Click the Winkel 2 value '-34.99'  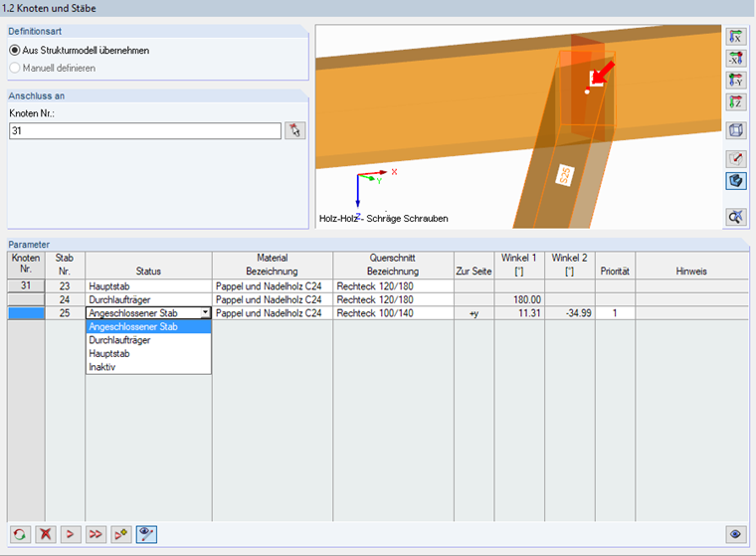point(570,313)
